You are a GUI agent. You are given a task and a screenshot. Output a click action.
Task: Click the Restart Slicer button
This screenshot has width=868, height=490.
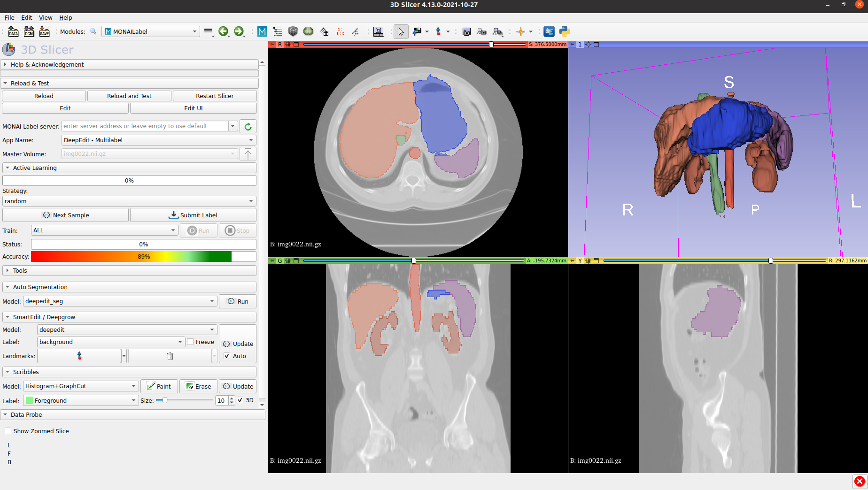[215, 96]
